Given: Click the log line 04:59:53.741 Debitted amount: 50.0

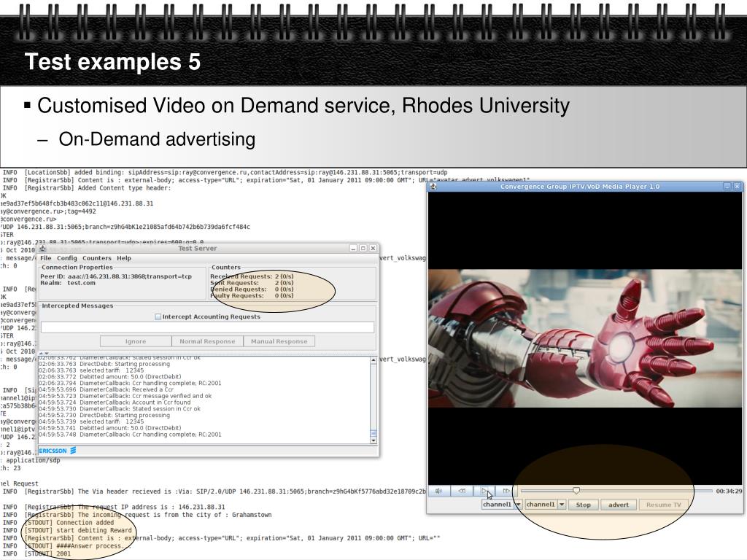Looking at the screenshot, I should tap(109, 428).
